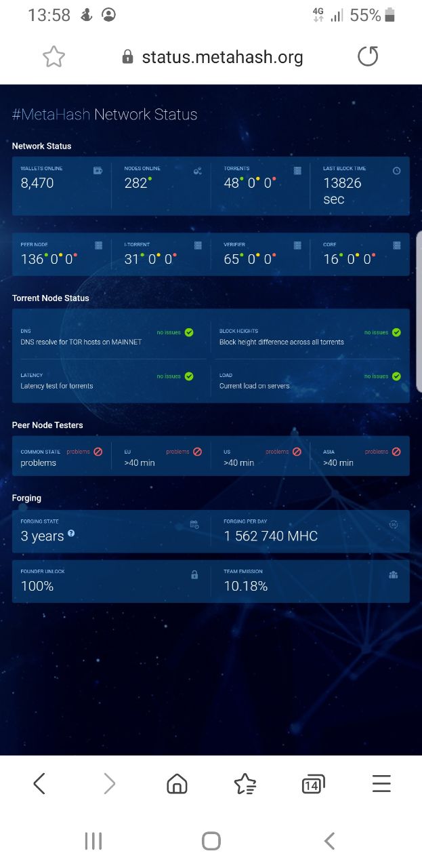
Task: Select the 10.18% team emission value
Action: point(246,587)
